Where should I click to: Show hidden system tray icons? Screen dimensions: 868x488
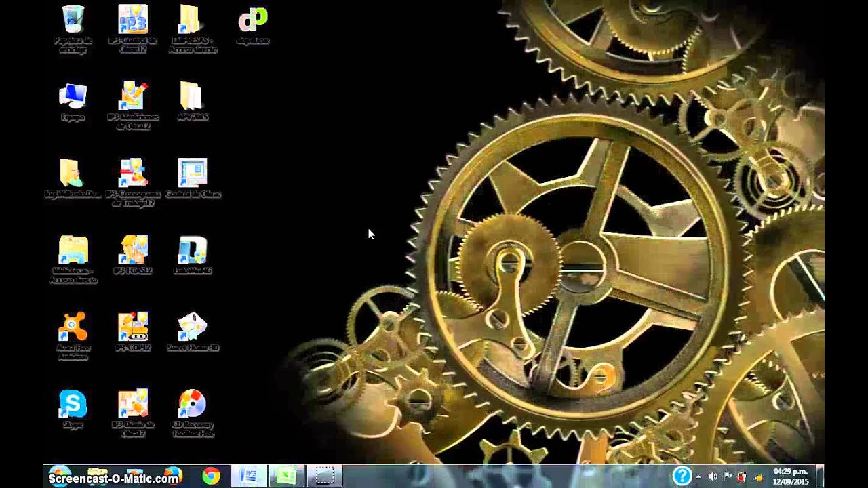pyautogui.click(x=698, y=477)
